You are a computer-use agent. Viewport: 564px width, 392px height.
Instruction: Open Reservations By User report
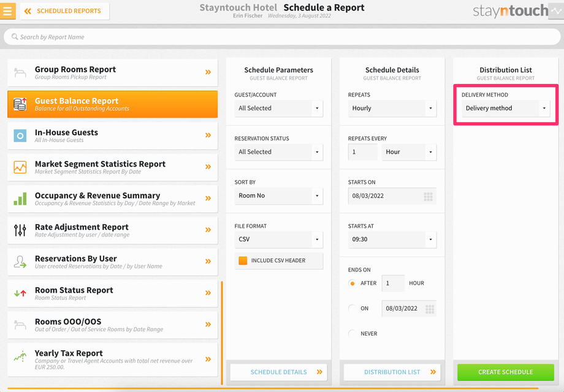coord(113,262)
